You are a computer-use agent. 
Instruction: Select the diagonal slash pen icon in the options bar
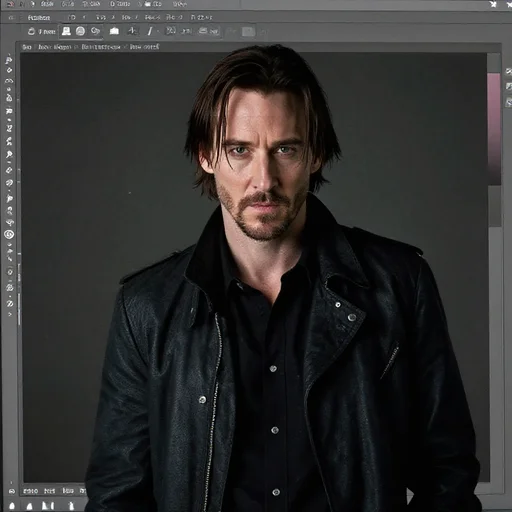[150, 31]
